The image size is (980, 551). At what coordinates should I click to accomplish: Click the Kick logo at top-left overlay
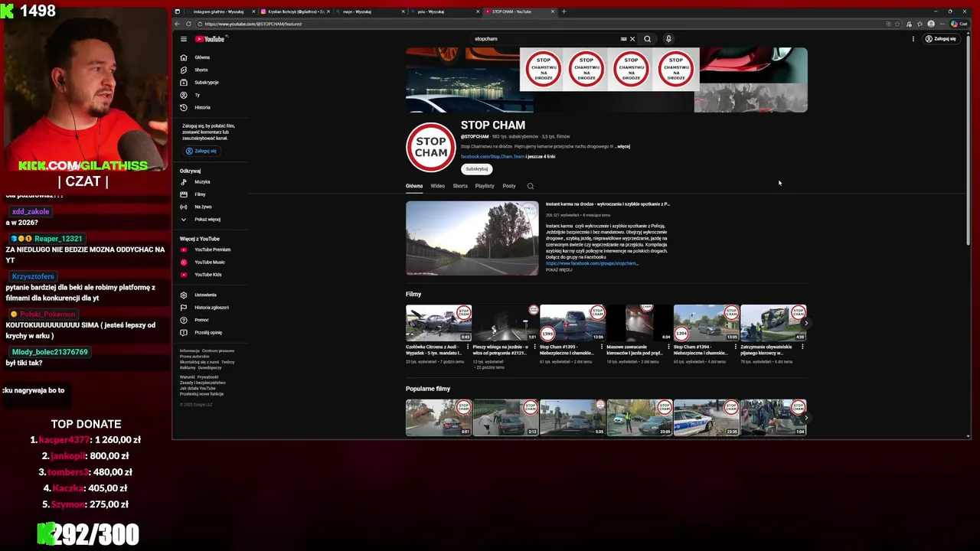pos(8,11)
